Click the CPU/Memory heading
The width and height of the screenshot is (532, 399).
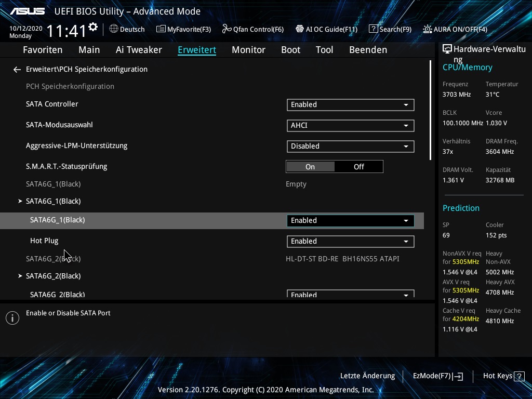point(467,68)
